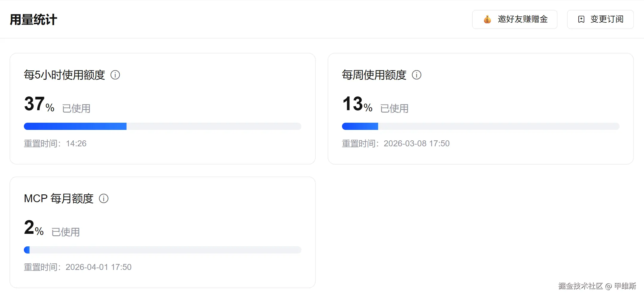Click the info icon beside 每5小时使用额度
Viewport: 644px width, 298px height.
pos(115,75)
